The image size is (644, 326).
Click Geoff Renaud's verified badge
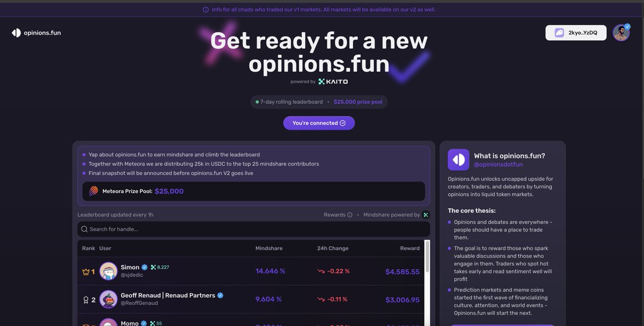(221, 295)
